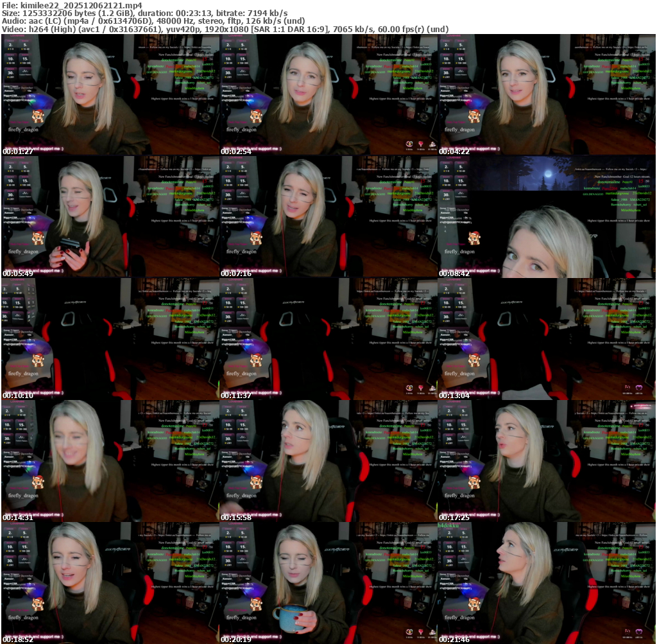The image size is (657, 644).
Task: Click the thumbnail timestamped 00:01:27
Action: (110, 95)
